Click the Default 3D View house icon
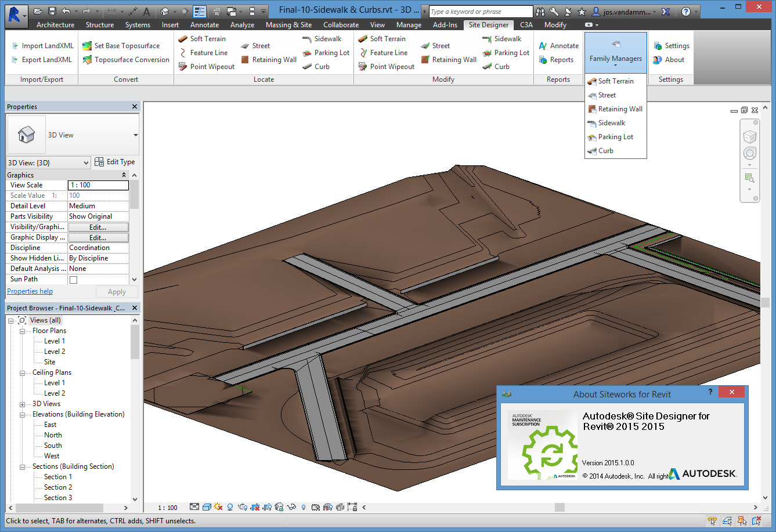The height and width of the screenshot is (532, 776). pyautogui.click(x=165, y=11)
